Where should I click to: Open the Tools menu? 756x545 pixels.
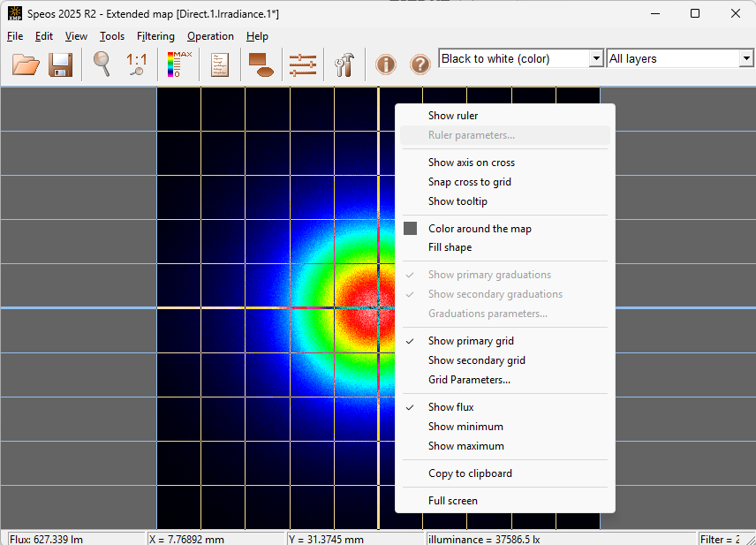tap(112, 36)
